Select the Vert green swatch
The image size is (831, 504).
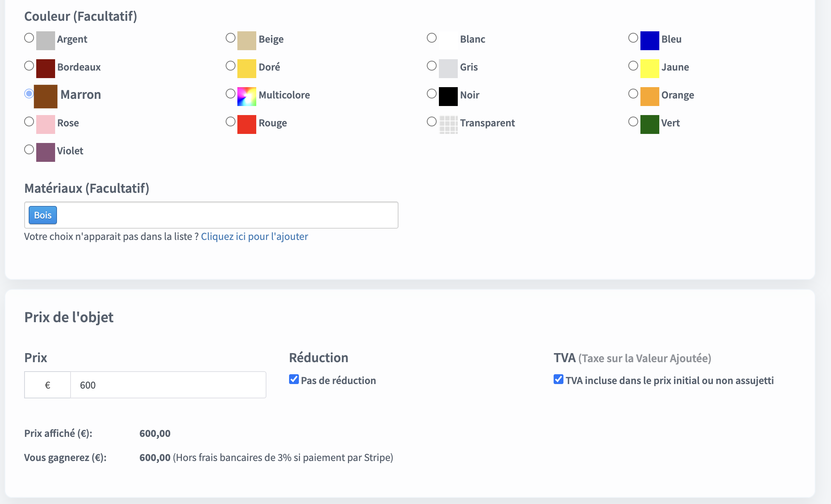[649, 124]
